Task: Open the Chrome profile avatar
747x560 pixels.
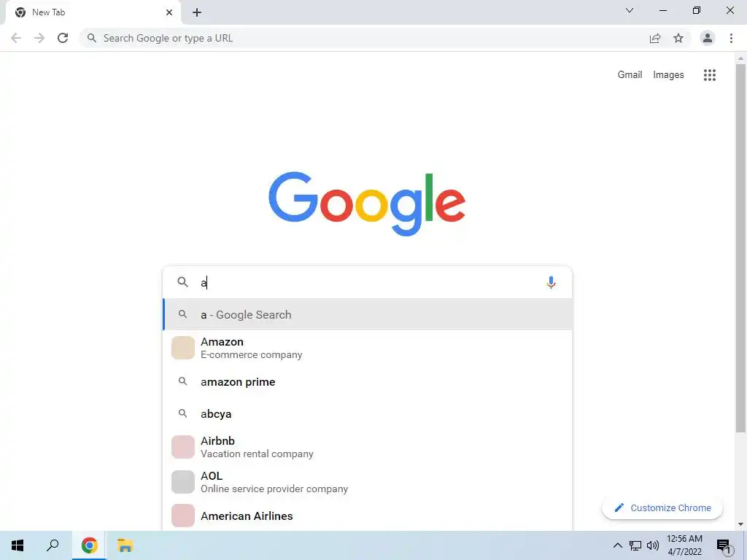Action: 708,38
